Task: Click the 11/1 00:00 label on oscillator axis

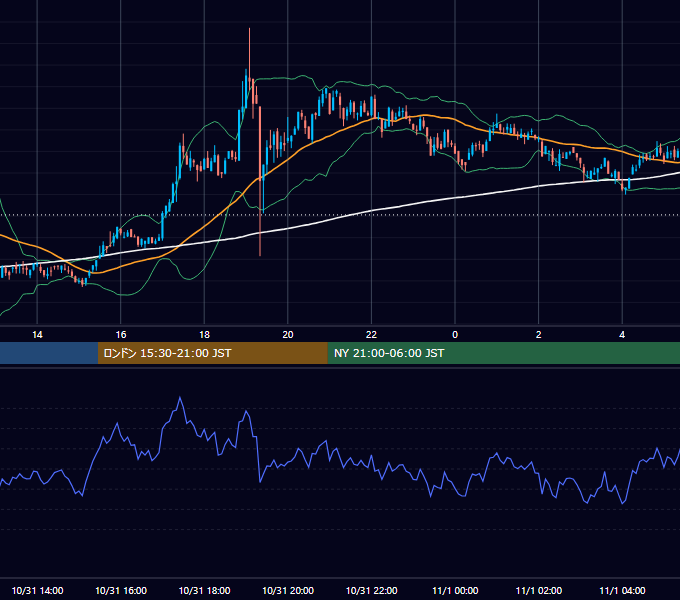Action: 455,590
